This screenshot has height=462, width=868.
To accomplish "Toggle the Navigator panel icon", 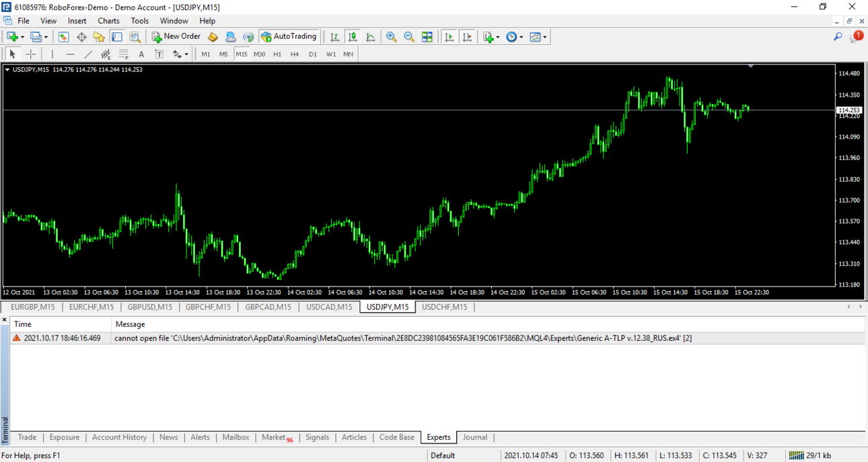I will pyautogui.click(x=99, y=37).
